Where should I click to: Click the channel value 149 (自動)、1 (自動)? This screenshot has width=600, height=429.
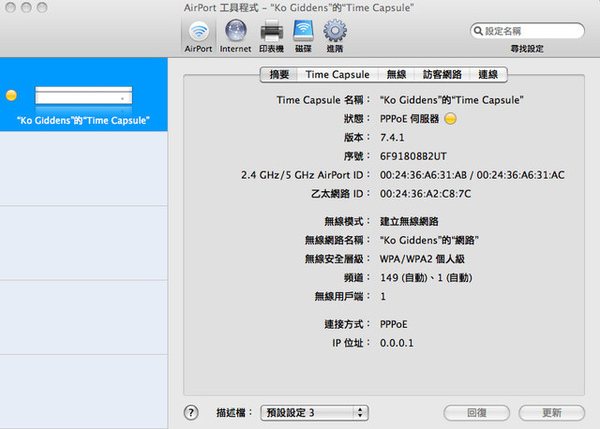pos(426,277)
